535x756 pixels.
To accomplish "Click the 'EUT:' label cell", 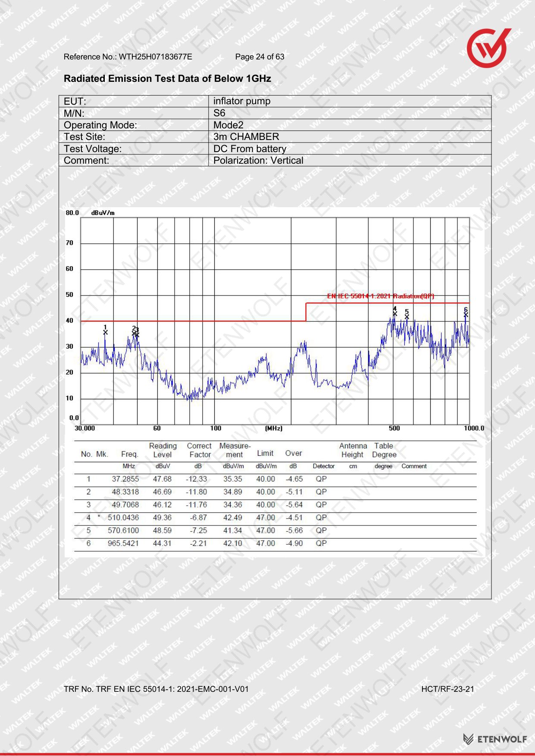I will click(x=134, y=101).
